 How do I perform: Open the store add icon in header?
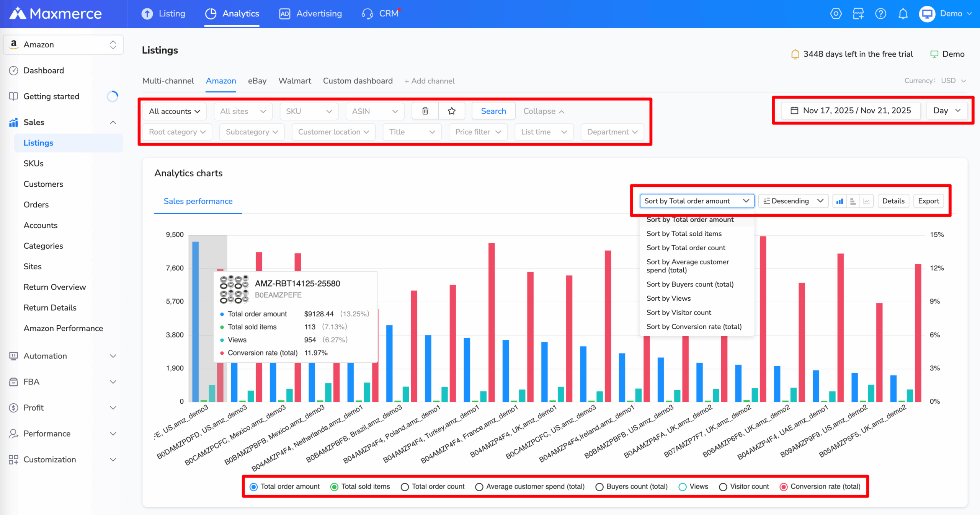click(x=858, y=14)
